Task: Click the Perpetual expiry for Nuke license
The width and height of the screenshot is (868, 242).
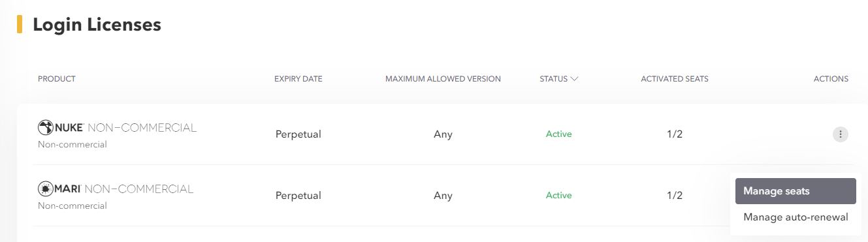Action: click(x=298, y=134)
